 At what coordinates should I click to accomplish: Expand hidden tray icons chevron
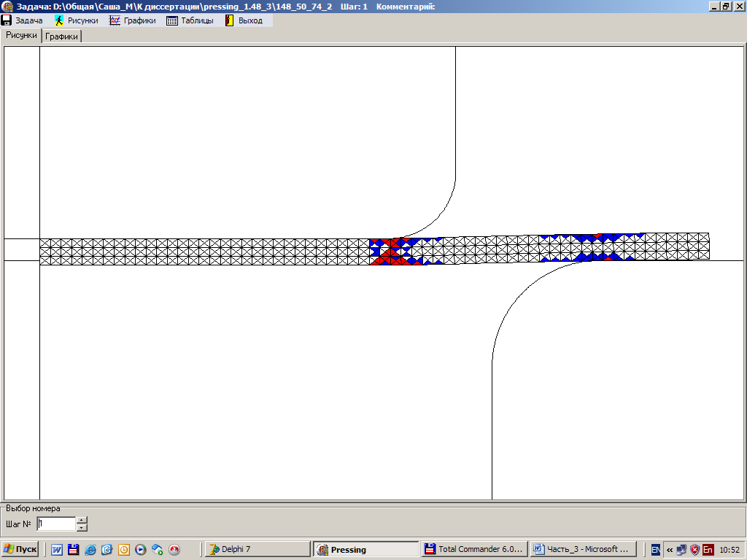[670, 550]
